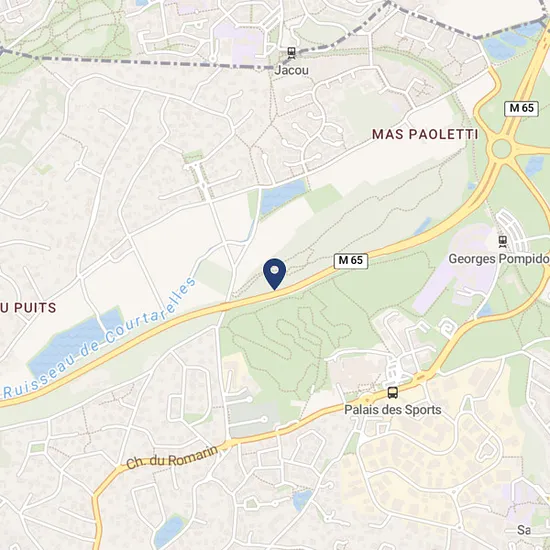The image size is (550, 550).
Task: Click the large blue pond near Ruisseau label
Action: pos(74,342)
